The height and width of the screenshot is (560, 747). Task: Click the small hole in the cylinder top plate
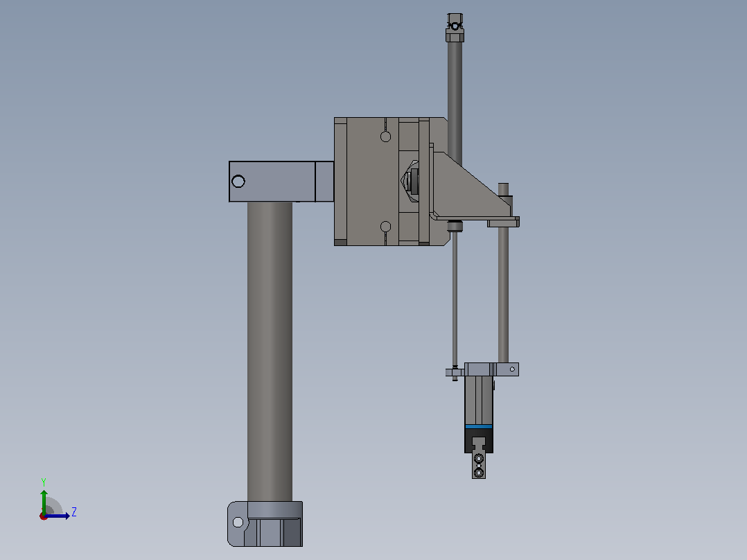512,369
